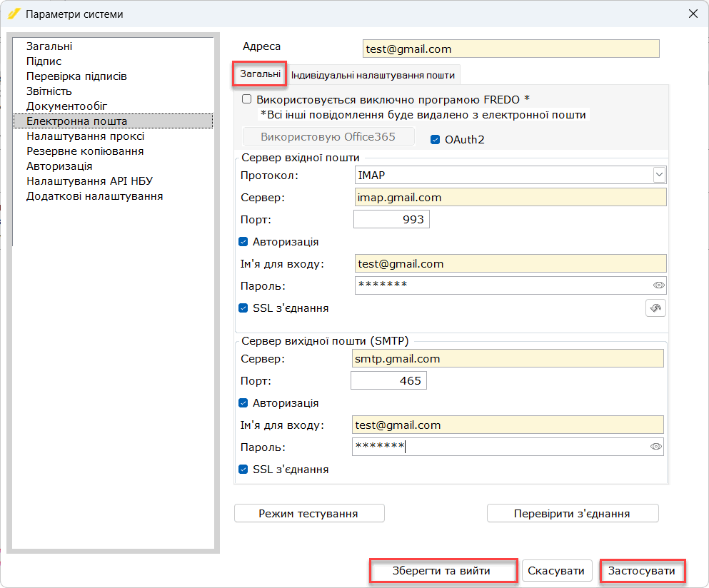Screen dimensions: 709x588
Task: Click the Скасувати button
Action: pos(557,571)
